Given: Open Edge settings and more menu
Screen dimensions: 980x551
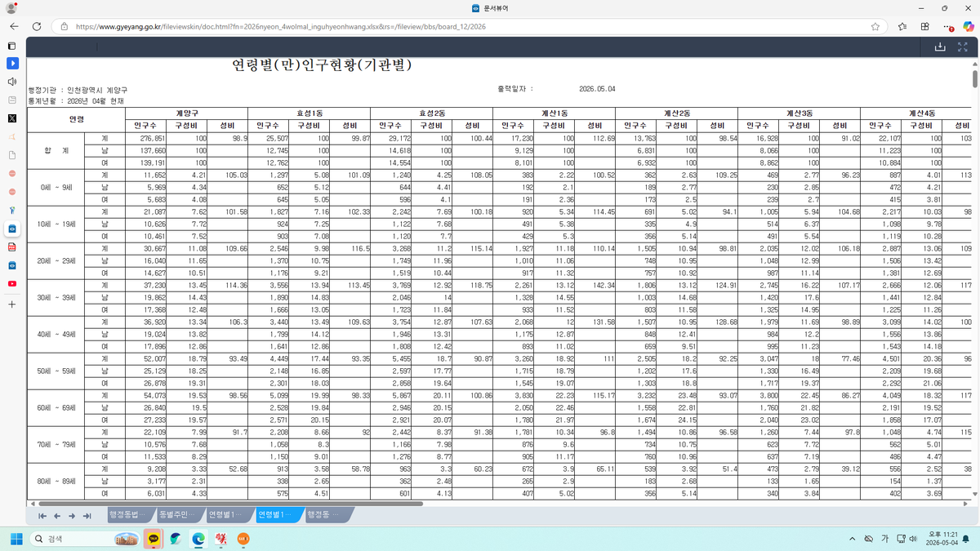Looking at the screenshot, I should [947, 26].
